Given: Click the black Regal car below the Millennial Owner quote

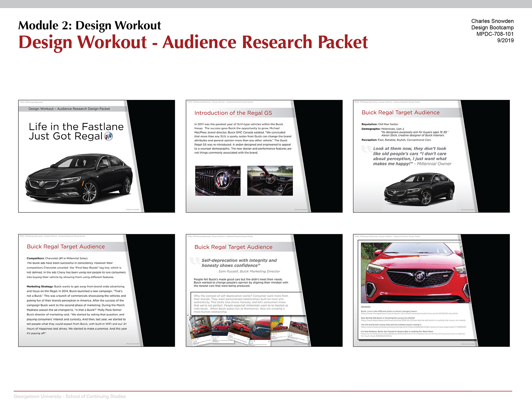Looking at the screenshot, I should pyautogui.click(x=419, y=189).
